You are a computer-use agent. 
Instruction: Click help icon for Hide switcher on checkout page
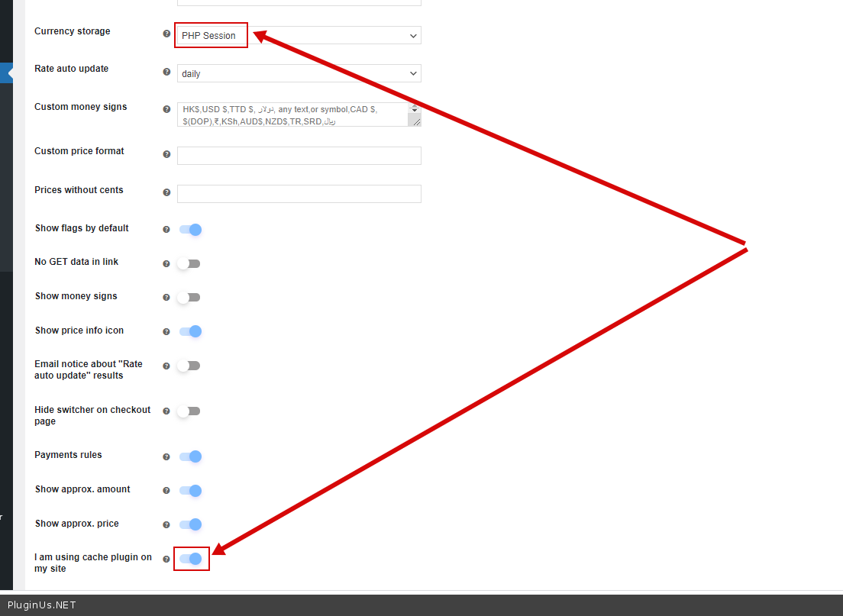click(166, 411)
